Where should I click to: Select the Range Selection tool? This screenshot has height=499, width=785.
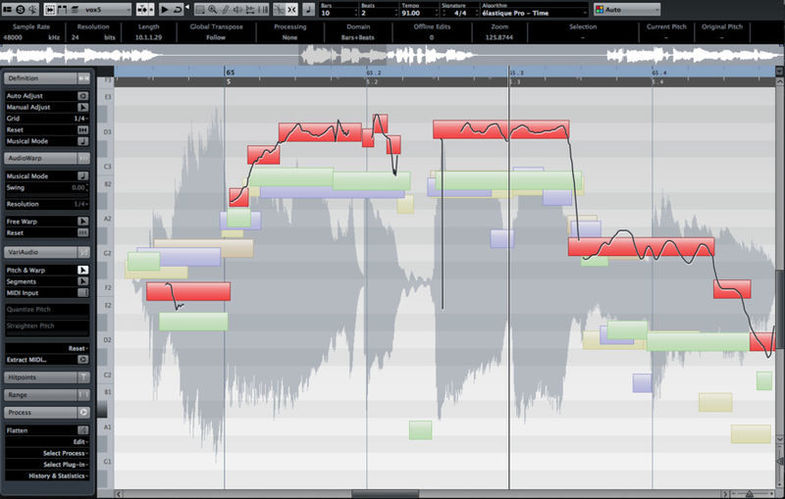[200, 9]
